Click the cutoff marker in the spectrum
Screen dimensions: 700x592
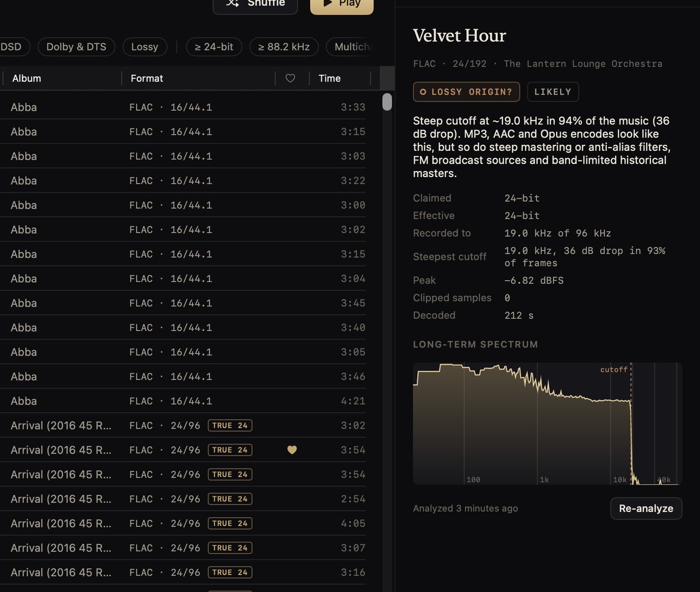pyautogui.click(x=631, y=424)
